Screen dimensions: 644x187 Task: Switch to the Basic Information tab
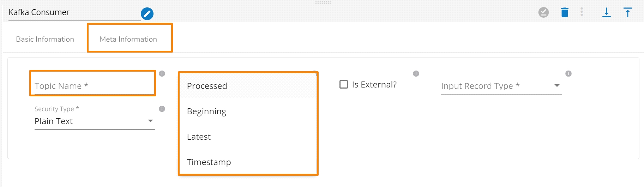[45, 39]
